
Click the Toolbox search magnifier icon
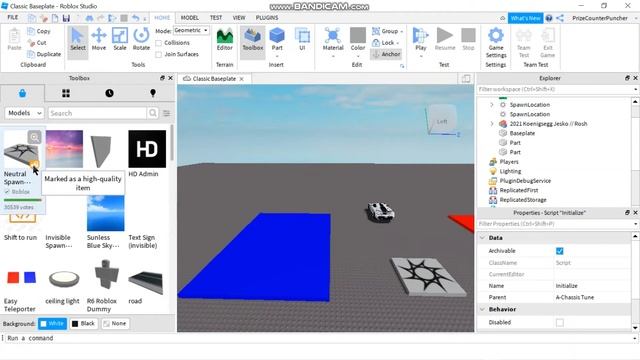[153, 113]
